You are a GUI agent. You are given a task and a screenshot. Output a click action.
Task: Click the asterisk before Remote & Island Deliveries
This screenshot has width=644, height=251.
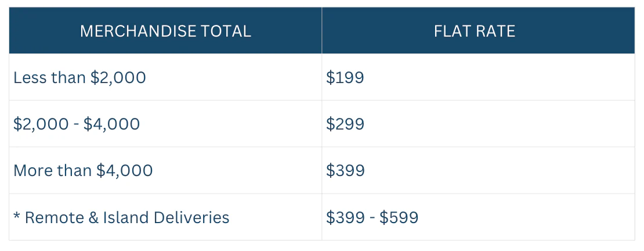click(x=16, y=215)
